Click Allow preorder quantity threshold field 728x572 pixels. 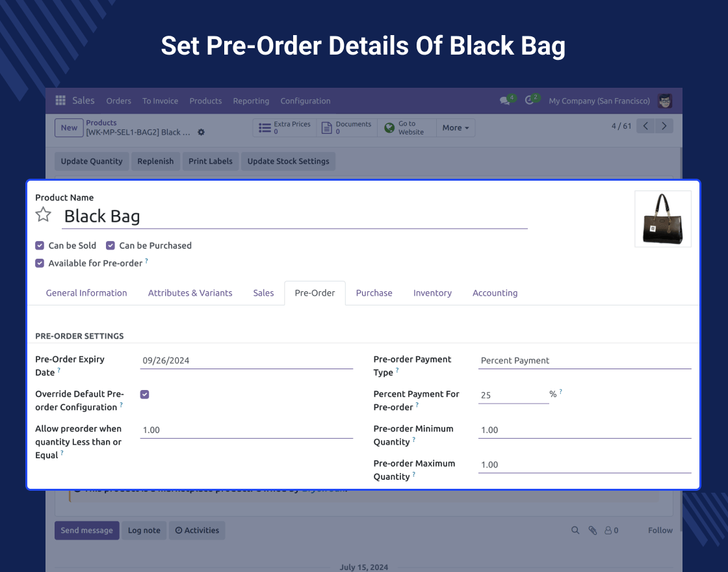tap(246, 430)
